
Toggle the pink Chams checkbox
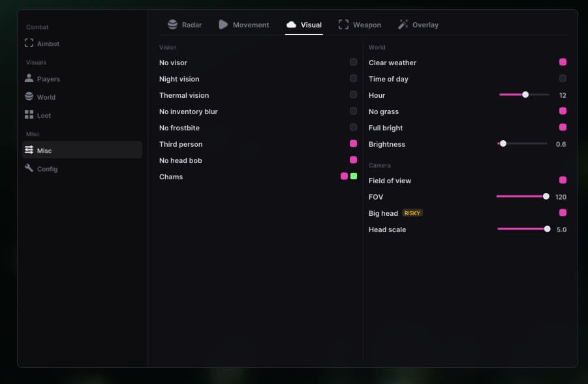pyautogui.click(x=344, y=176)
